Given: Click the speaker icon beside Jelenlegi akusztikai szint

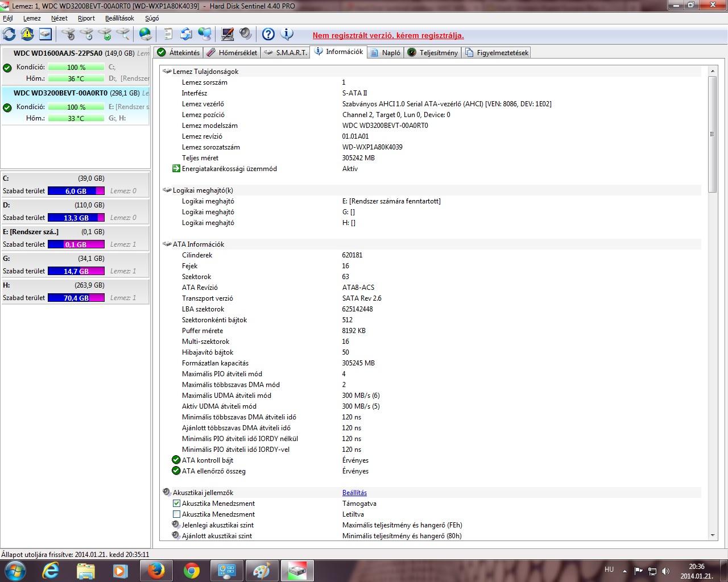Looking at the screenshot, I should pos(176,525).
